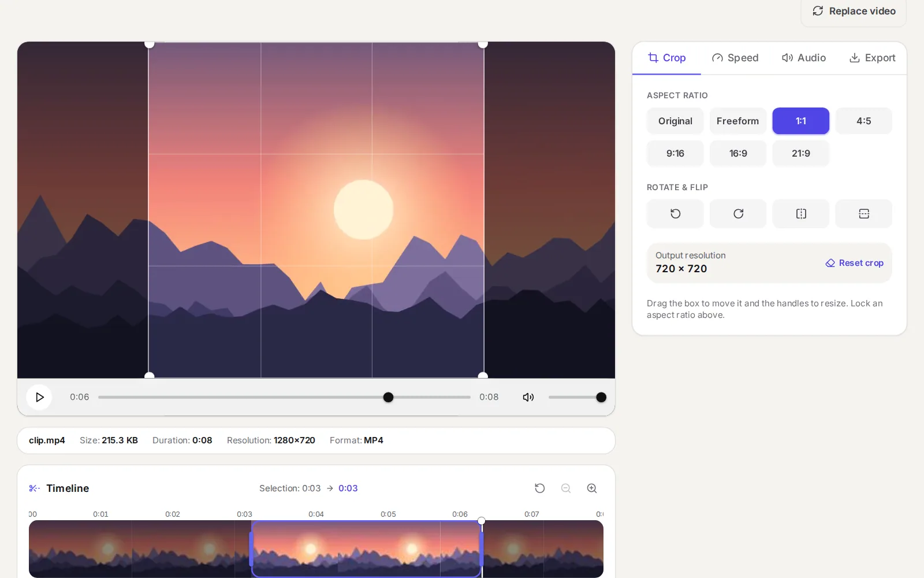Click the 0:07 timeline ruler mark
Screen dimensions: 924x578
point(532,514)
